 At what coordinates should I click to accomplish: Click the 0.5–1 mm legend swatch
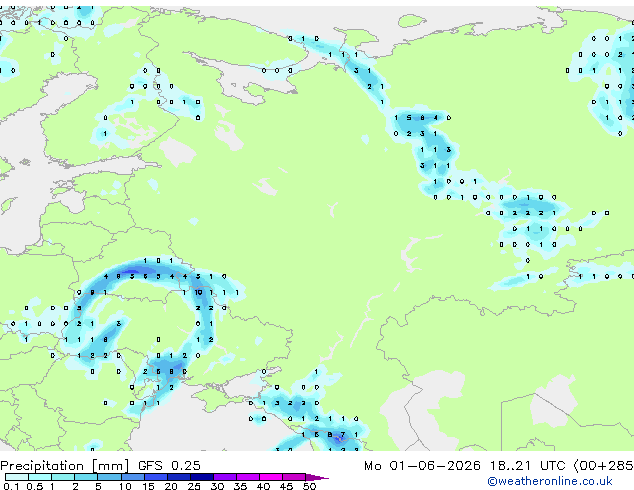click(x=40, y=477)
